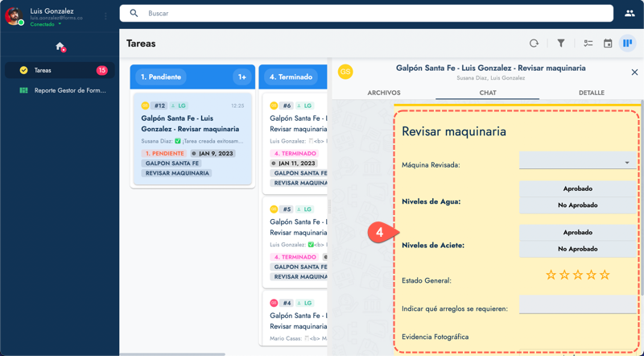Switch to checklist view icon
644x356 pixels.
tap(588, 43)
